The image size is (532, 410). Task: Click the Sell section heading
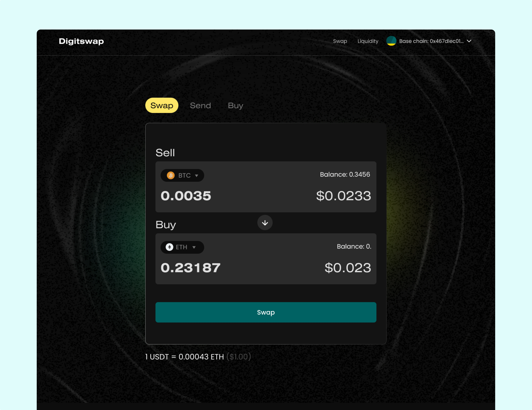click(165, 153)
